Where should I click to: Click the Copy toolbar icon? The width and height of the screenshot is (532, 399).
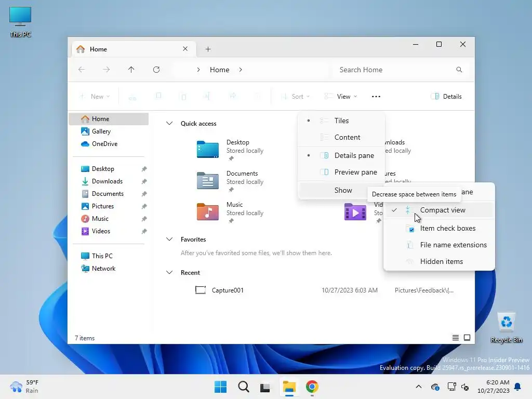tap(158, 96)
